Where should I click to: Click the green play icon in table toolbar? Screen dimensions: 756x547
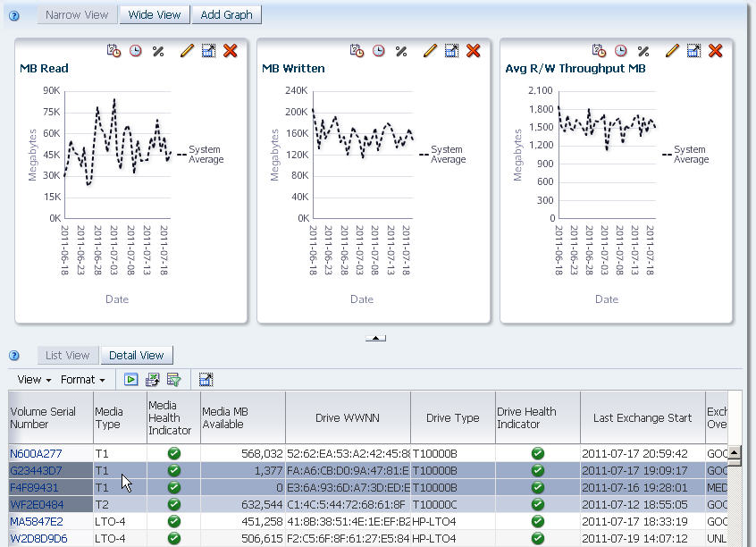(130, 380)
